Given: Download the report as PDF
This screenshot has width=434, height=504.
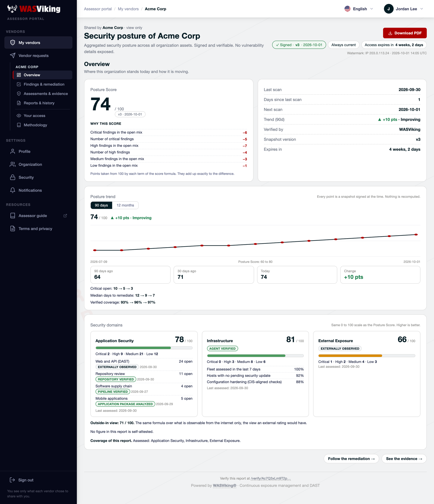Looking at the screenshot, I should [x=405, y=33].
